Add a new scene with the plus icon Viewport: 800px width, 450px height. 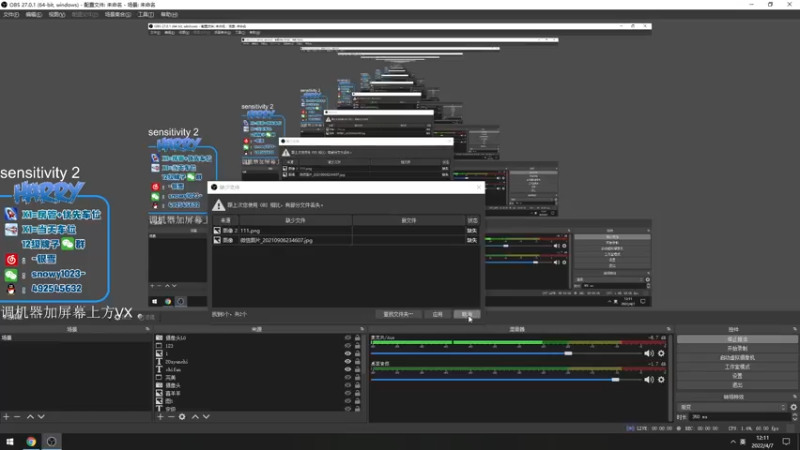pyautogui.click(x=6, y=417)
